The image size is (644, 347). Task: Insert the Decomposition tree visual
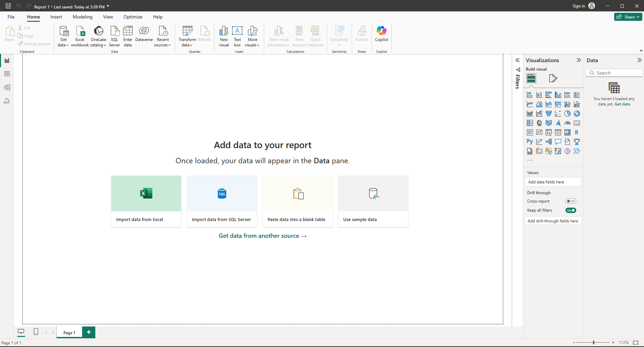(549, 142)
